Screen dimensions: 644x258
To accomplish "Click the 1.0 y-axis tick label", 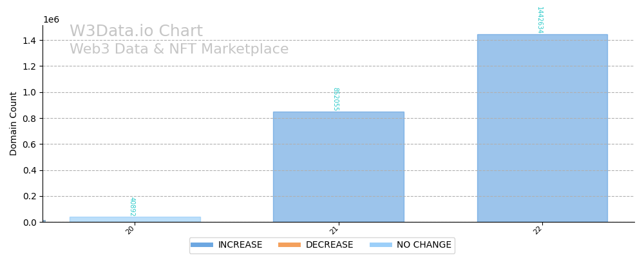I will pos(30,92).
